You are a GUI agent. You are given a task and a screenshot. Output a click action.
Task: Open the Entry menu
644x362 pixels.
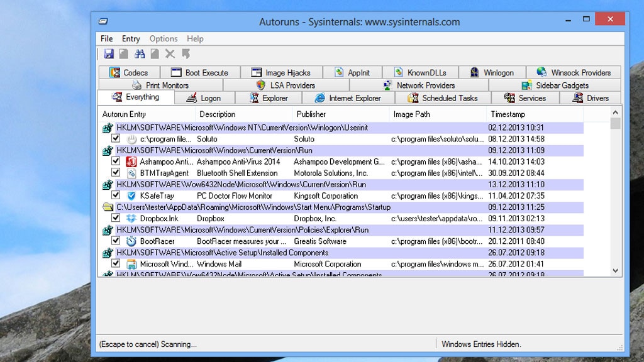pos(131,38)
